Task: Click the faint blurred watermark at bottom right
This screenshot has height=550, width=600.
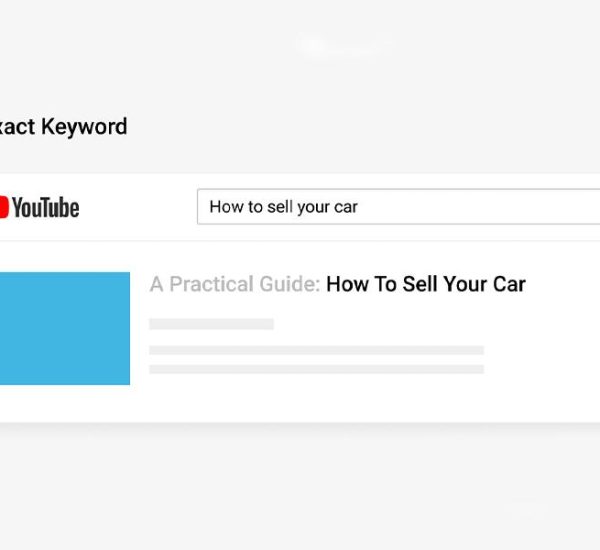Action: tap(525, 510)
